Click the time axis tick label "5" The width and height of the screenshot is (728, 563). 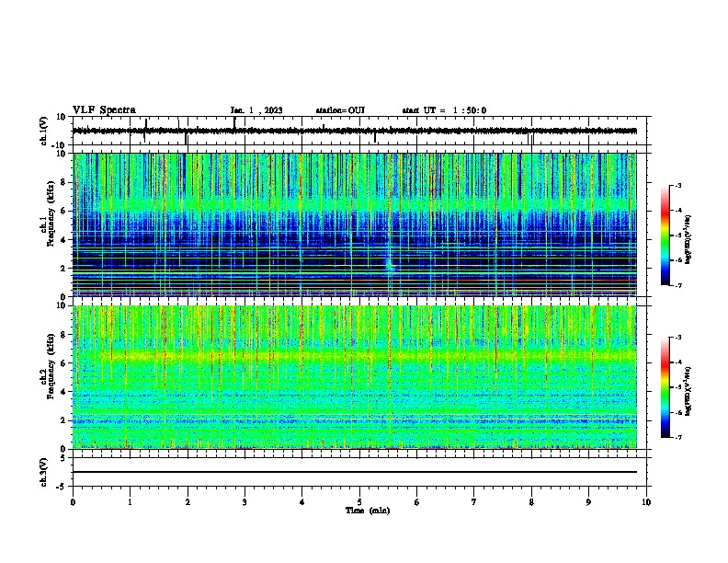point(359,502)
